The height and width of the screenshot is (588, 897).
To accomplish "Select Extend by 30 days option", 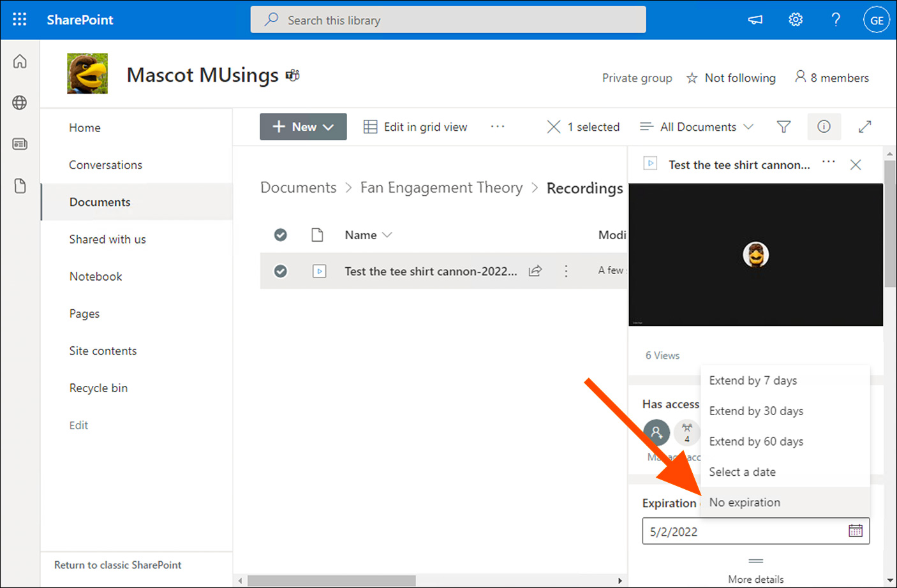I will [x=756, y=411].
